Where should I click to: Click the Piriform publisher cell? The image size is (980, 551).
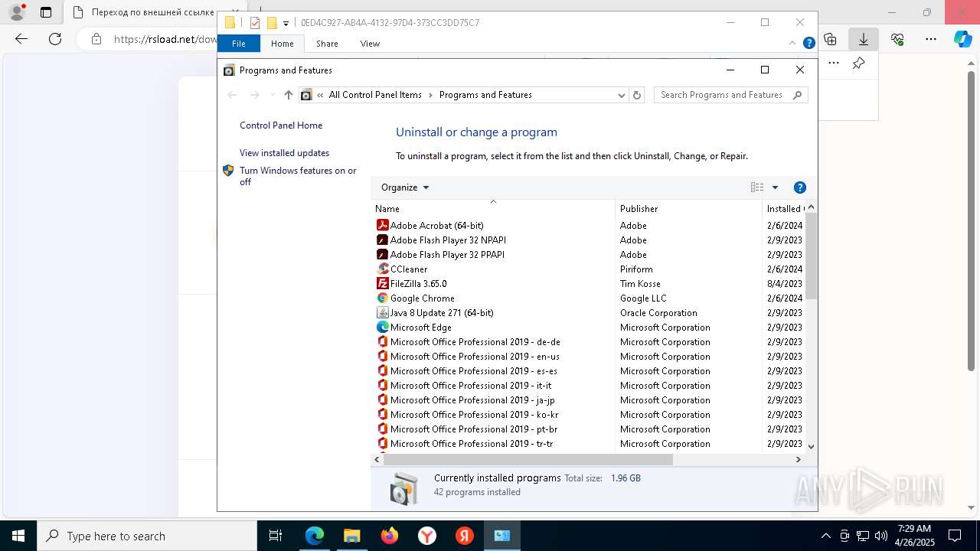(x=636, y=269)
